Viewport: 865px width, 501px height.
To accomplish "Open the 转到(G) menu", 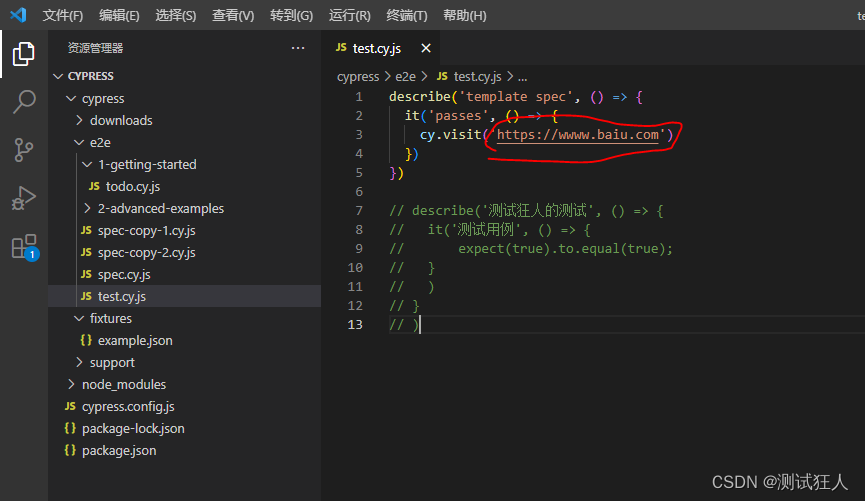I will coord(291,15).
